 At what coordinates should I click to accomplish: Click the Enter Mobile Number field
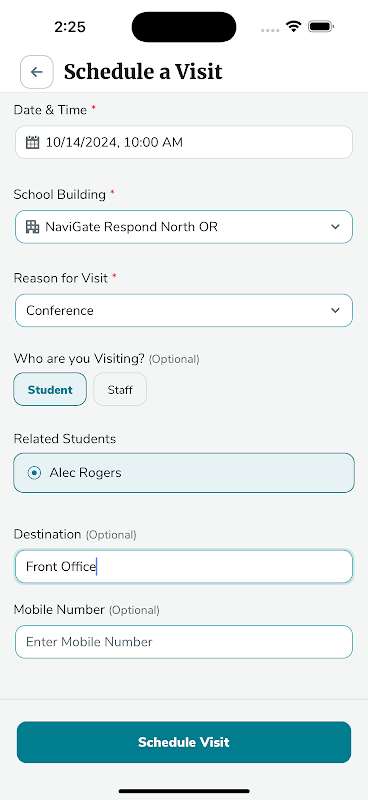point(184,641)
